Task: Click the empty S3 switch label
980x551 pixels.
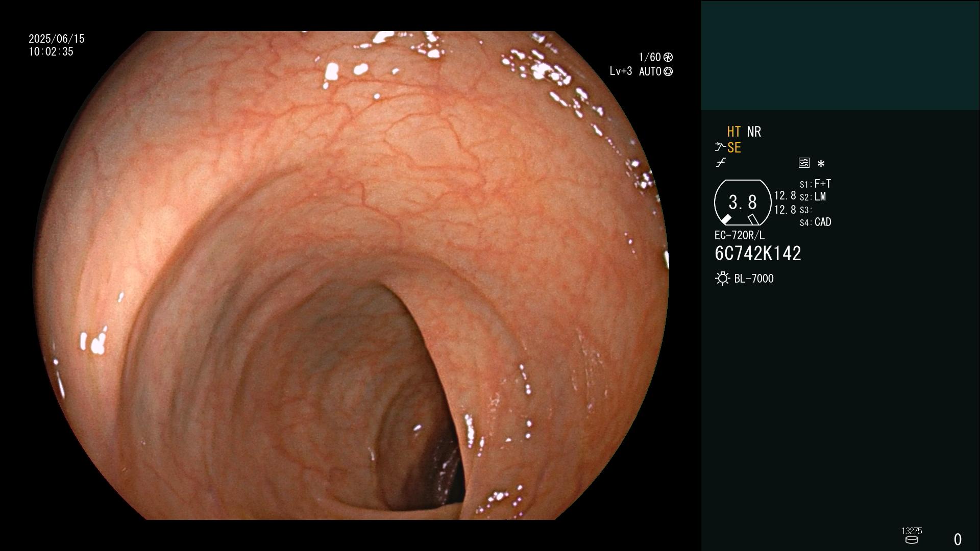Action: click(805, 210)
